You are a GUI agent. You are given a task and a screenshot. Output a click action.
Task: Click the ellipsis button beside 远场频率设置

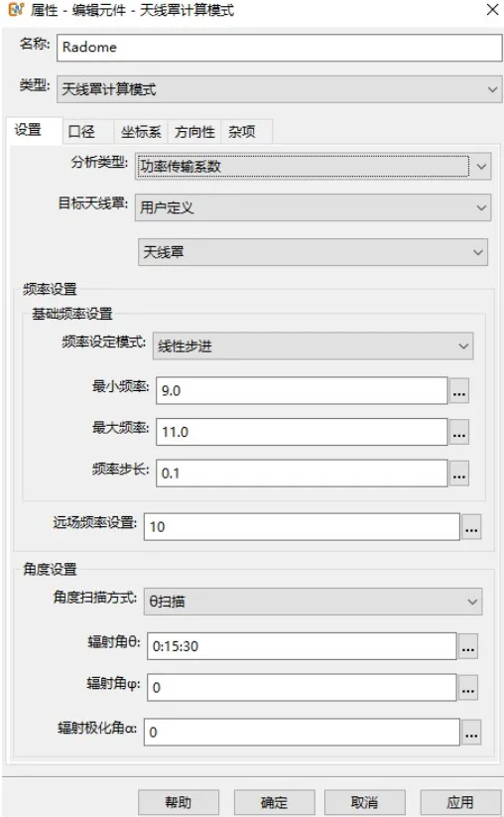click(x=471, y=527)
